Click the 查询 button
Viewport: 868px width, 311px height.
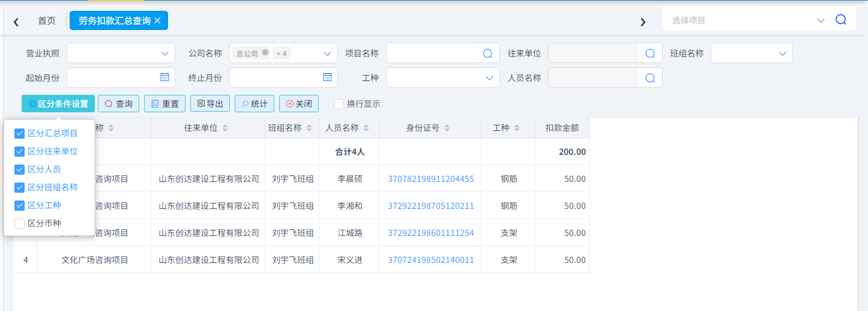coord(119,104)
